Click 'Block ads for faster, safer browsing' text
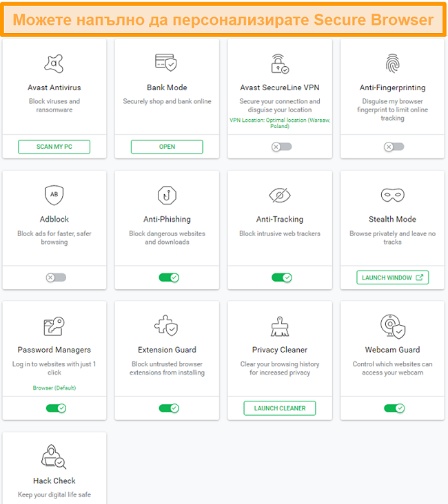 (x=54, y=238)
